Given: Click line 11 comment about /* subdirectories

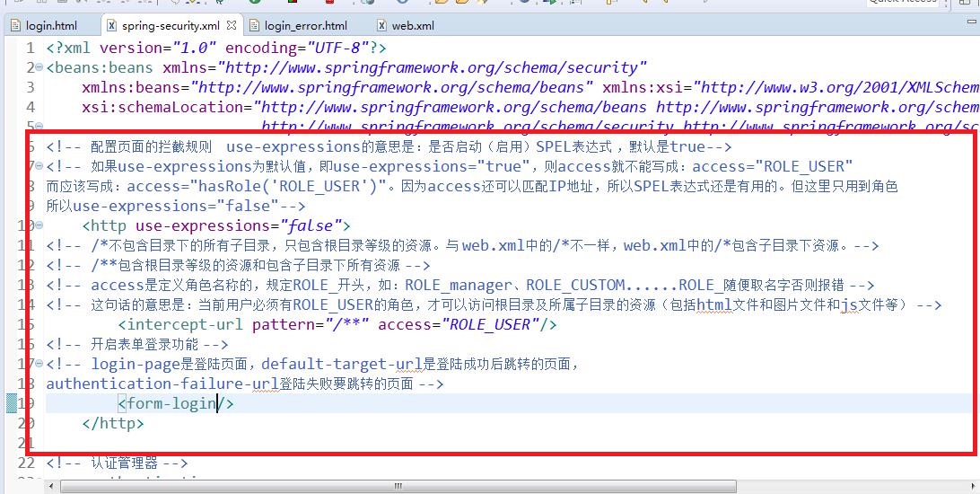Looking at the screenshot, I should 462,245.
